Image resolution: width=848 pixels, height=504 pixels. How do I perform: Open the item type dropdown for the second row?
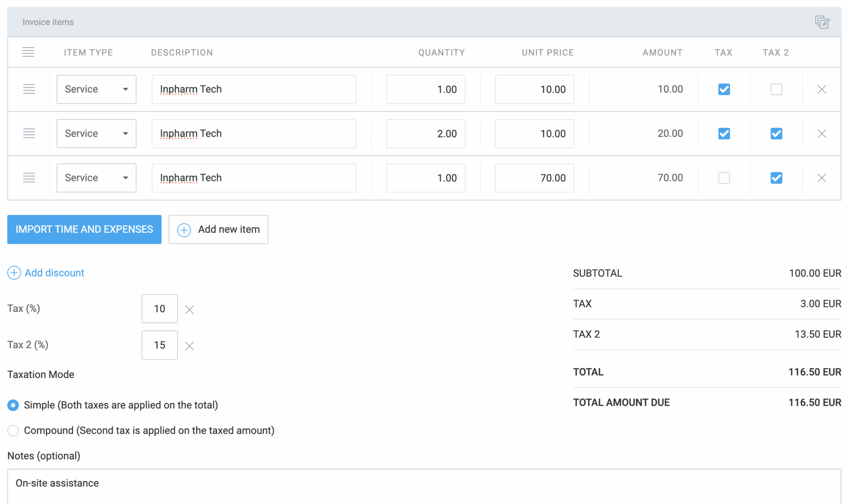tap(96, 133)
